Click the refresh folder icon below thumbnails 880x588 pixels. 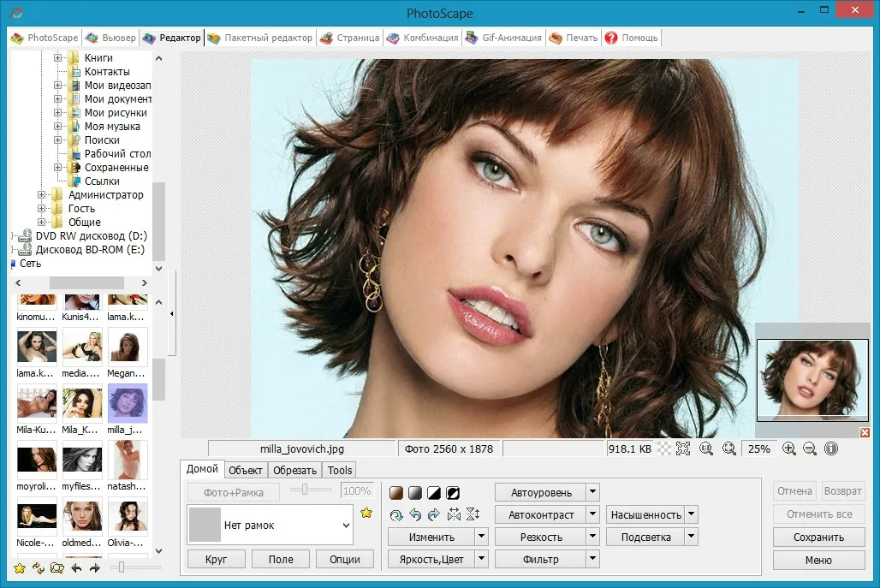[x=39, y=567]
